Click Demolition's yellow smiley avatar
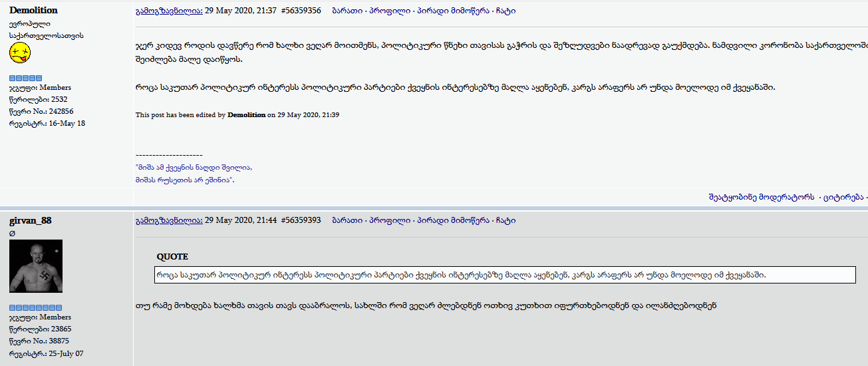The width and height of the screenshot is (868, 366). coord(20,52)
